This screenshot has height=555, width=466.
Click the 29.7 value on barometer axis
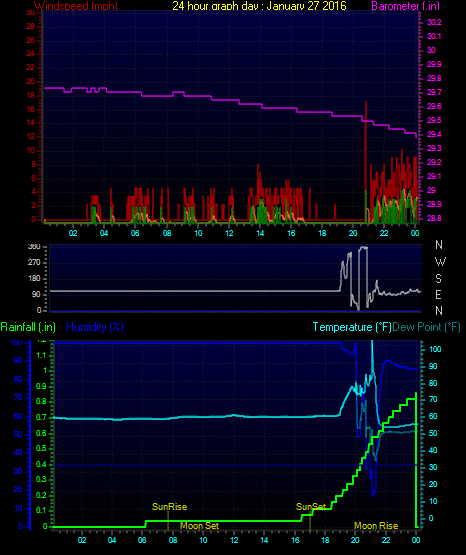434,92
